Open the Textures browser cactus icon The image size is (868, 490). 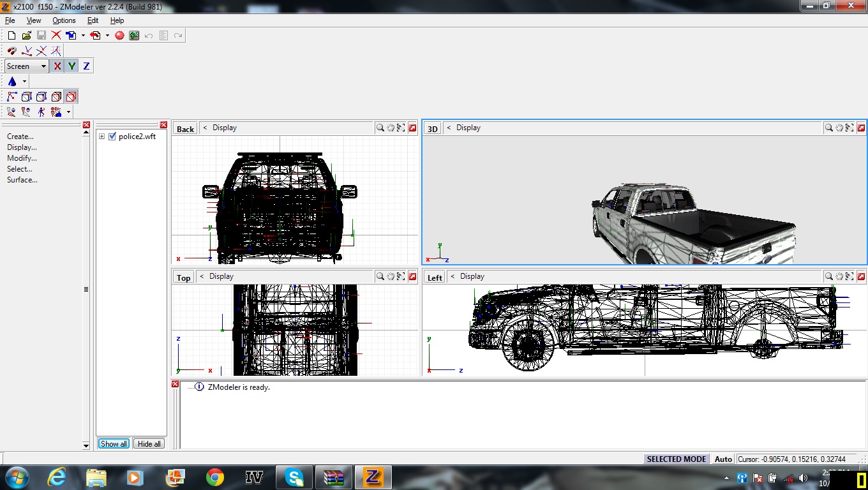click(x=134, y=36)
